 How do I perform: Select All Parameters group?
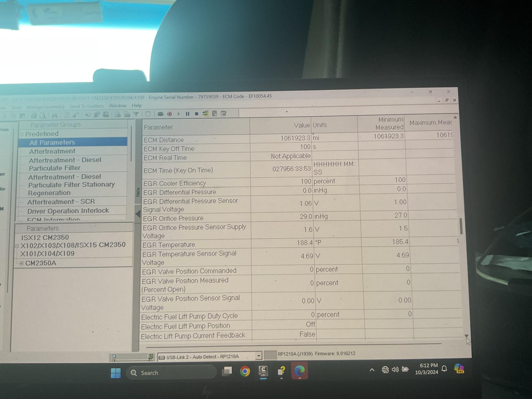[73, 142]
